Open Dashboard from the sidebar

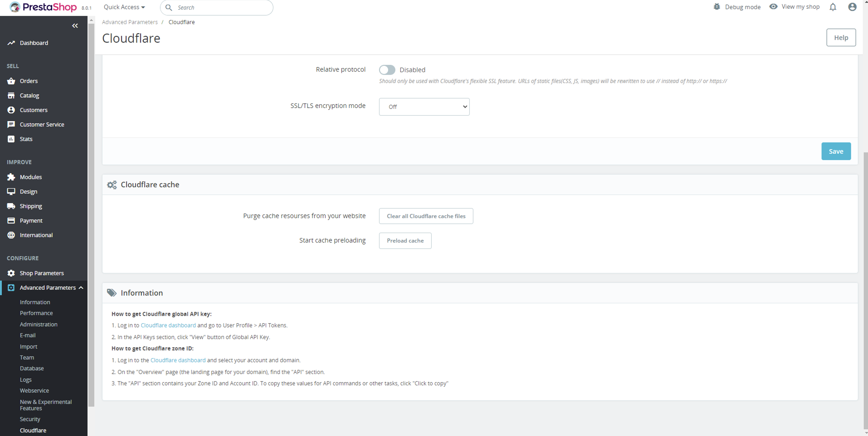(x=34, y=43)
